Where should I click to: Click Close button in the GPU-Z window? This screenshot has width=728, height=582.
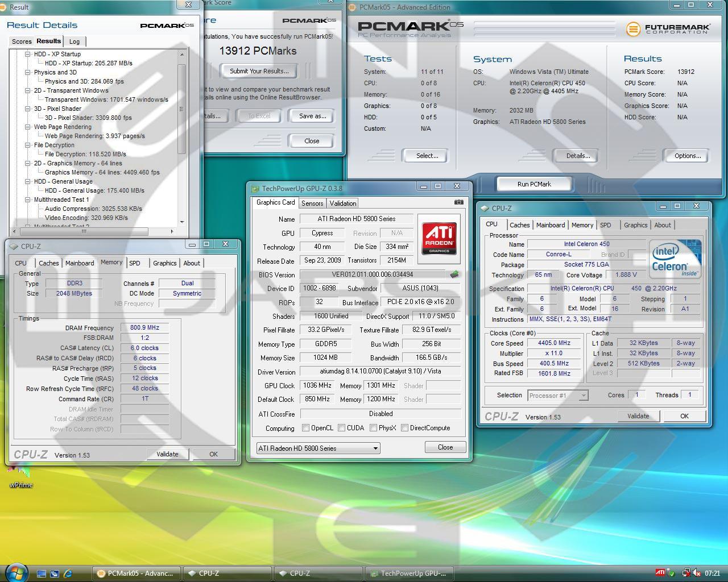click(445, 447)
